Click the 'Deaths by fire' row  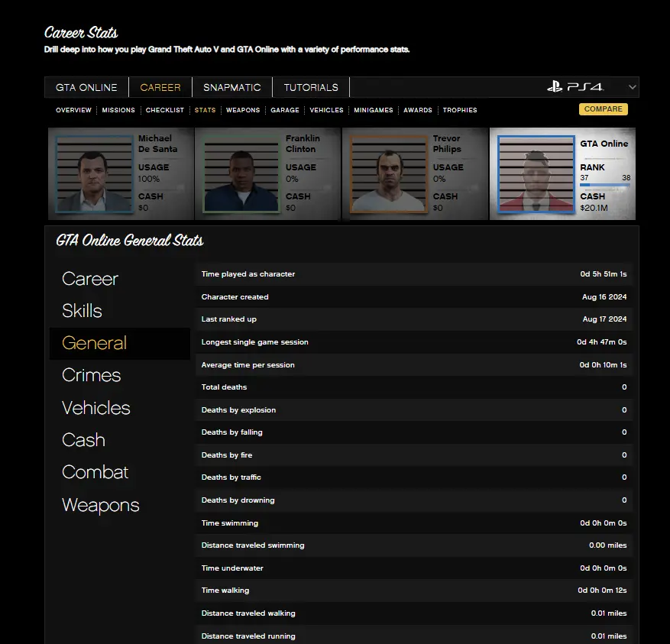413,455
